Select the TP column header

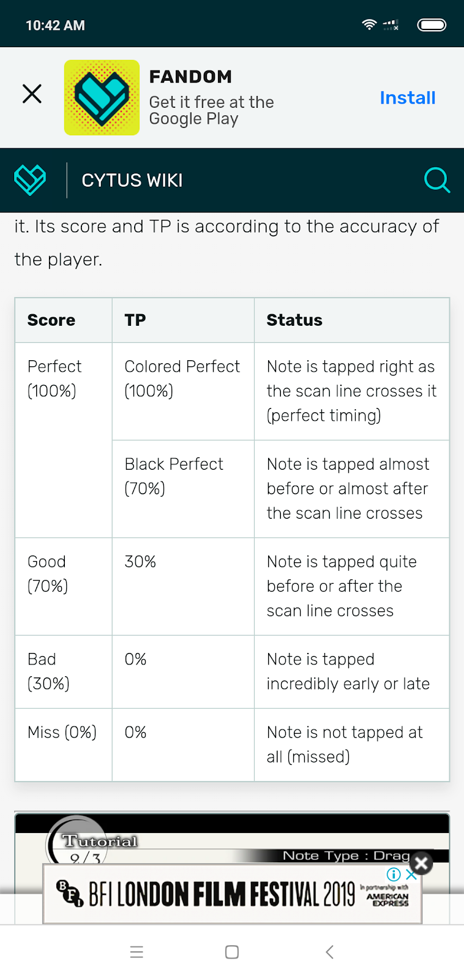coord(183,320)
